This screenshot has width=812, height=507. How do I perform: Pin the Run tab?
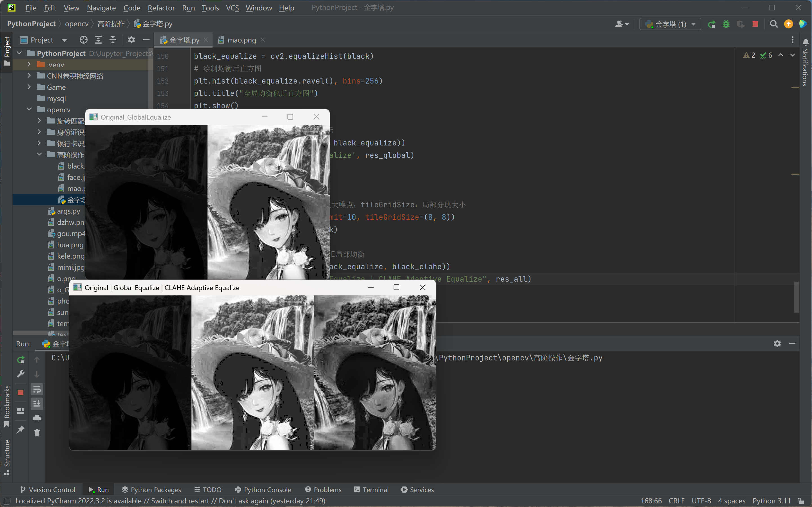coord(21,430)
